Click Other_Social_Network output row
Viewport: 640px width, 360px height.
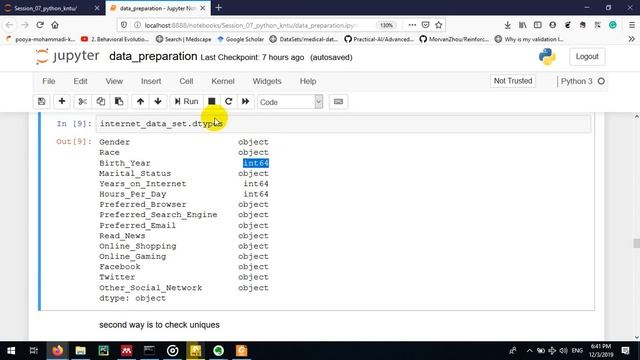[184, 288]
